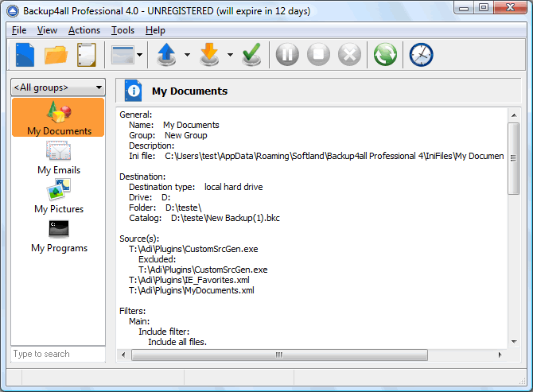Click the horizontal scrollbar left arrow
Image resolution: width=533 pixels, height=392 pixels.
click(x=123, y=355)
